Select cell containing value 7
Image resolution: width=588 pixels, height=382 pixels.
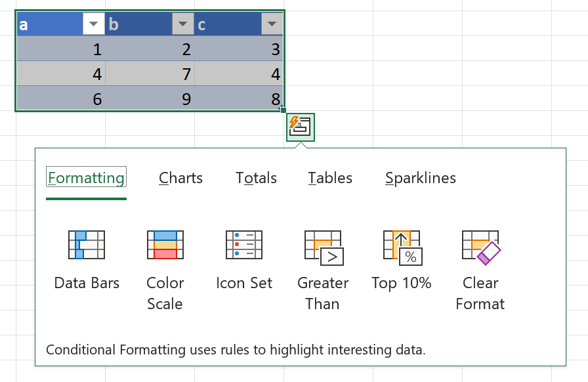click(x=150, y=74)
